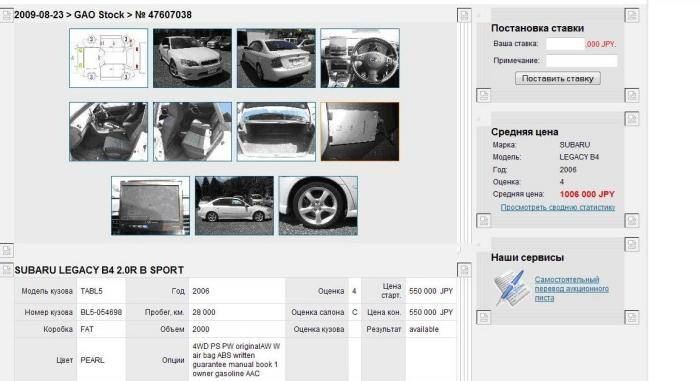
Task: Open the side view photo of white car
Action: [x=234, y=206]
